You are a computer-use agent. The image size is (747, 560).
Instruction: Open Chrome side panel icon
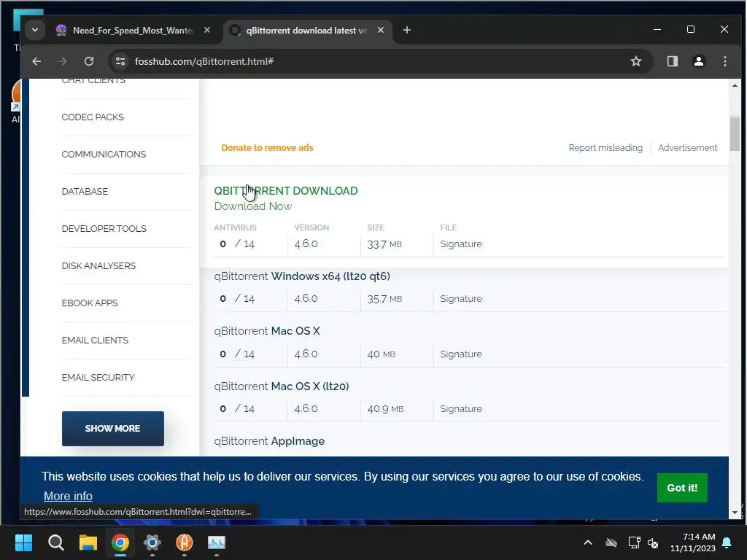[x=672, y=61]
